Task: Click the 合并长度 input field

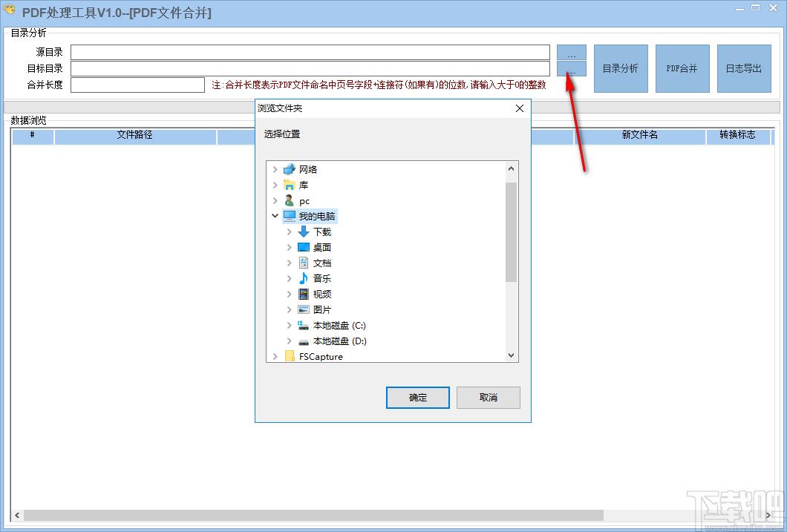Action: click(137, 85)
